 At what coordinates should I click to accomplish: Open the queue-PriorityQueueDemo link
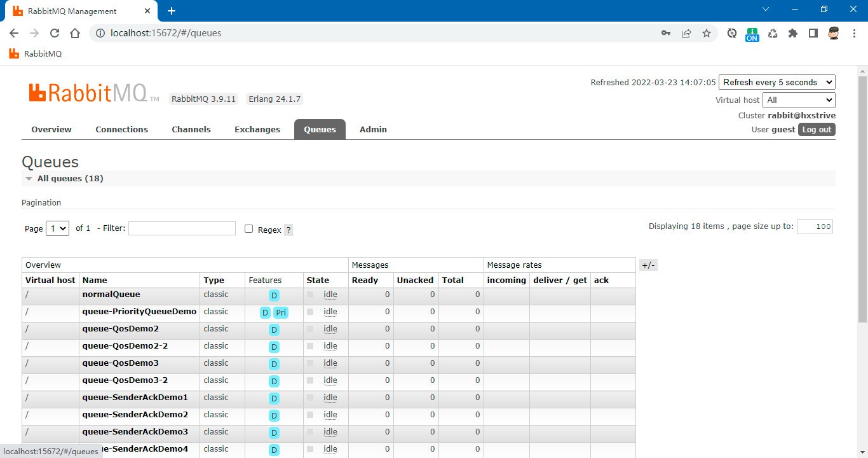139,312
